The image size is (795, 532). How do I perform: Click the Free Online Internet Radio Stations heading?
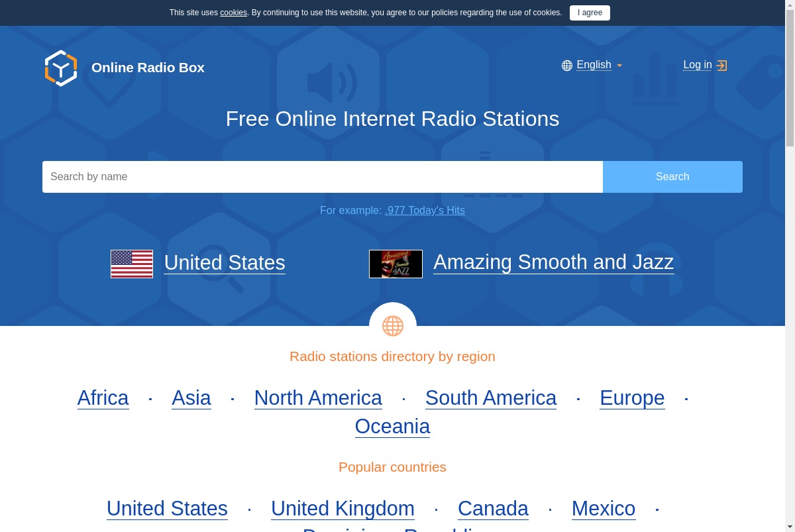point(392,119)
